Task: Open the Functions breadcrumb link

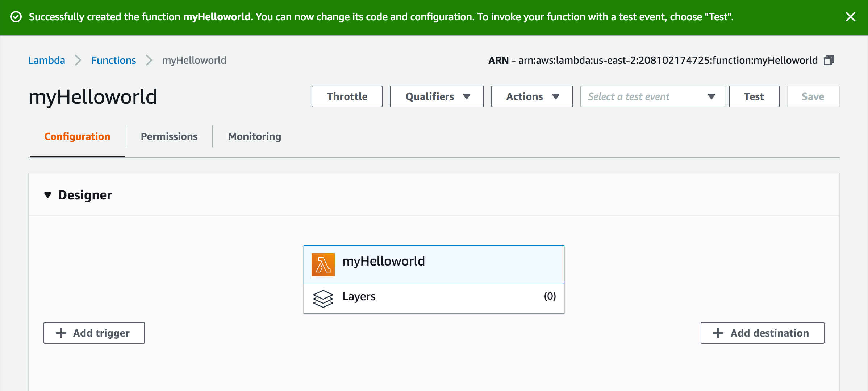Action: (x=113, y=60)
